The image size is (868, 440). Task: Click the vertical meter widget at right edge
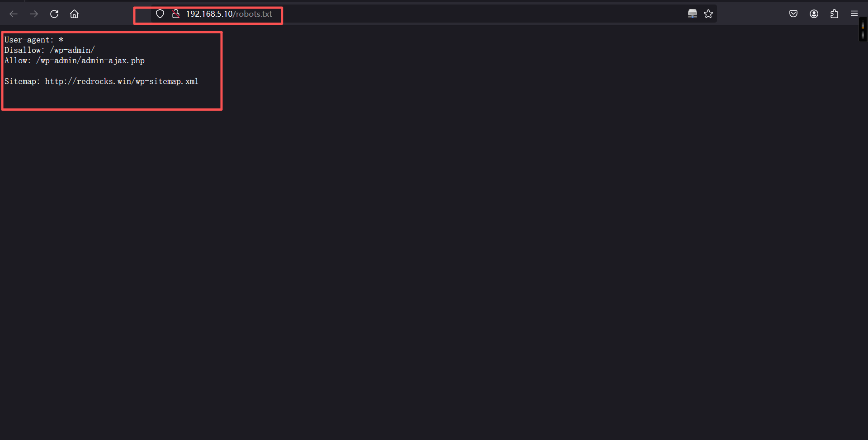click(863, 29)
